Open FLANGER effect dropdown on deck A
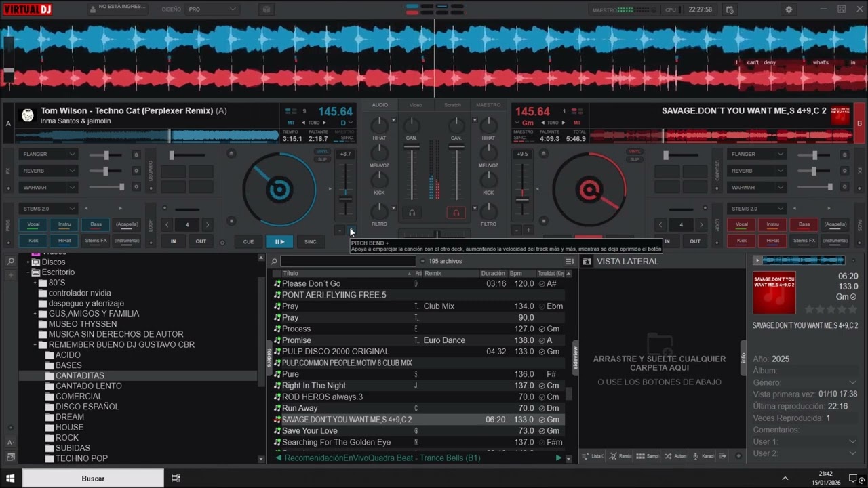Viewport: 868px width, 488px height. pyautogui.click(x=48, y=155)
